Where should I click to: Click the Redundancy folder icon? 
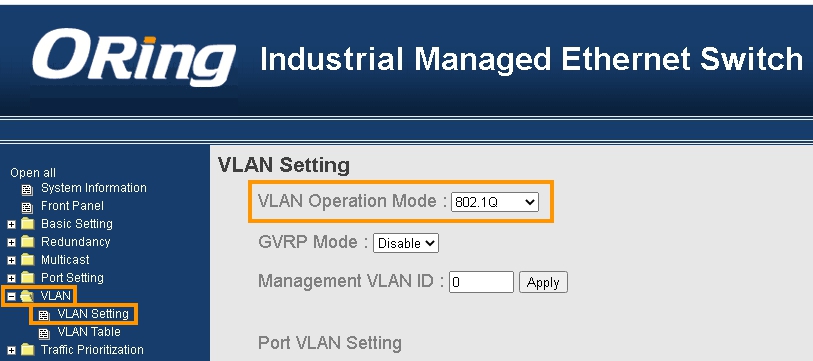coord(27,242)
